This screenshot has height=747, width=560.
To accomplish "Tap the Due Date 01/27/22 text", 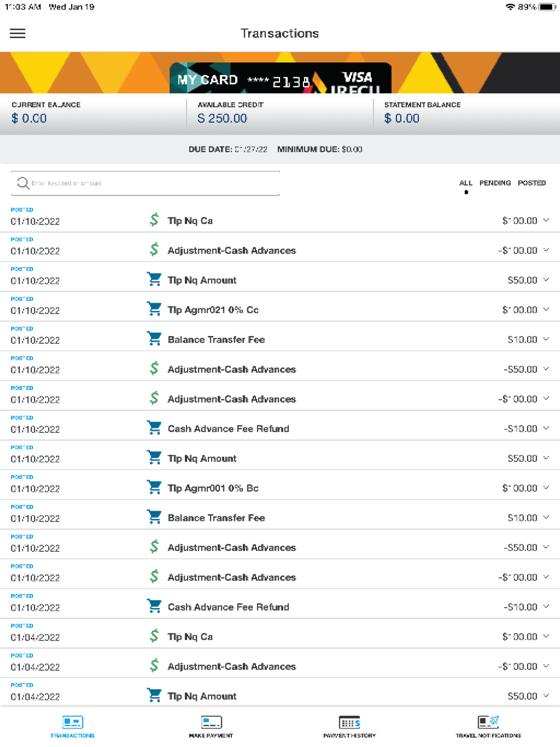I will click(x=228, y=150).
